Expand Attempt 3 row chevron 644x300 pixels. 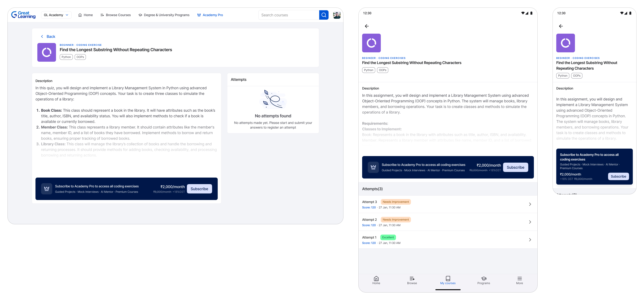530,204
